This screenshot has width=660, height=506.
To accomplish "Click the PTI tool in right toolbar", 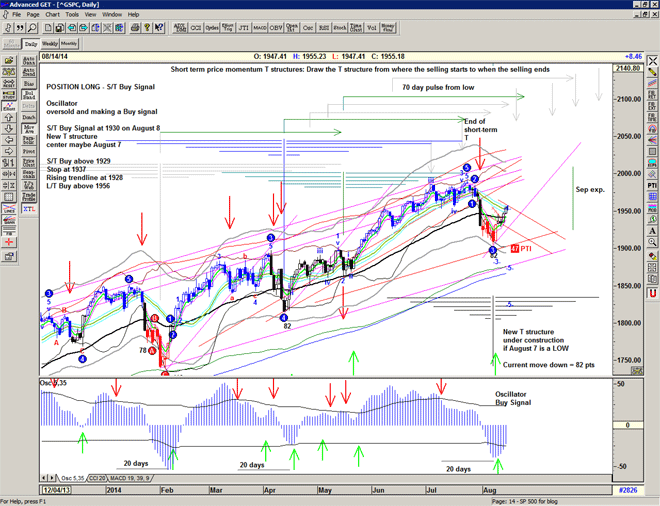I will pyautogui.click(x=651, y=184).
